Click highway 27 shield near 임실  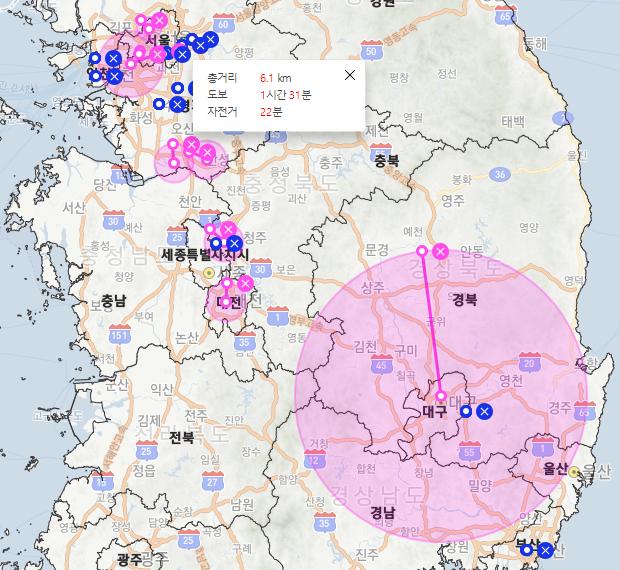click(x=212, y=481)
